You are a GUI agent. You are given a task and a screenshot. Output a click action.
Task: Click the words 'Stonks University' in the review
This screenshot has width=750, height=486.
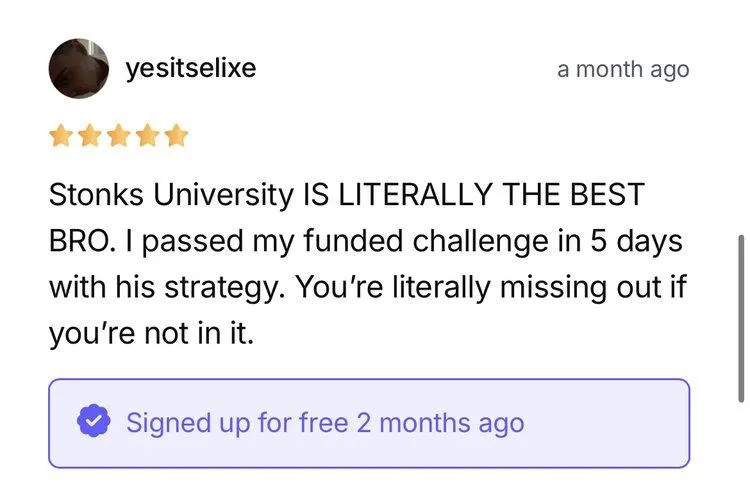(x=171, y=195)
